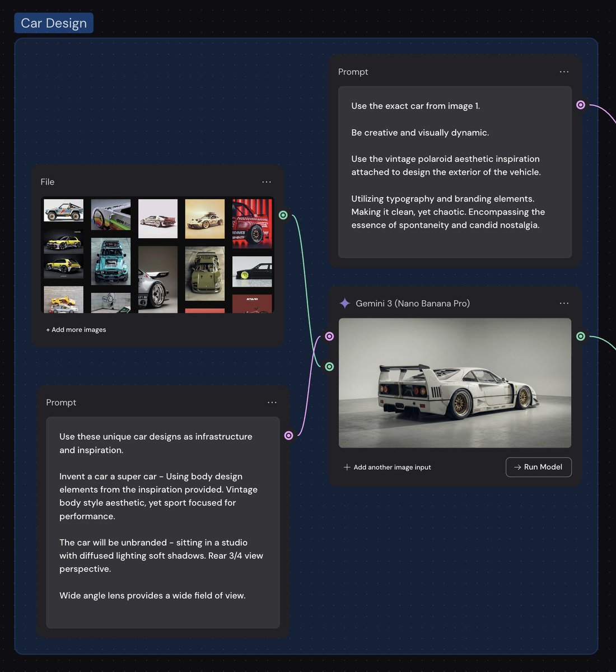Click the lower 'Prompt' node title
The width and height of the screenshot is (616, 672).
pos(61,403)
